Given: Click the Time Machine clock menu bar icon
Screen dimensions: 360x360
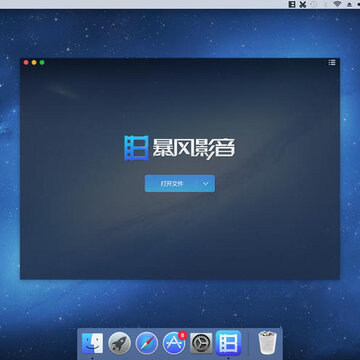Looking at the screenshot, I should point(313,4).
